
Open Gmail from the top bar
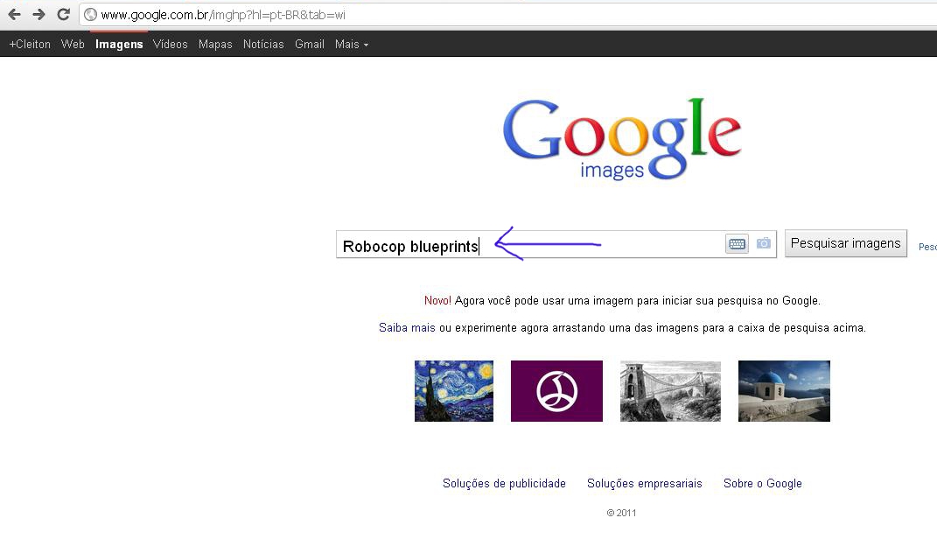(x=310, y=45)
